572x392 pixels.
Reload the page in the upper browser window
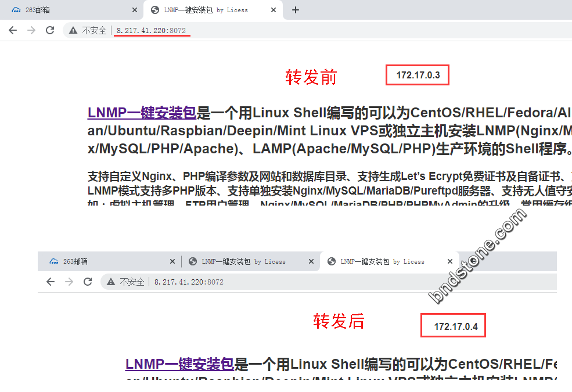click(50, 30)
